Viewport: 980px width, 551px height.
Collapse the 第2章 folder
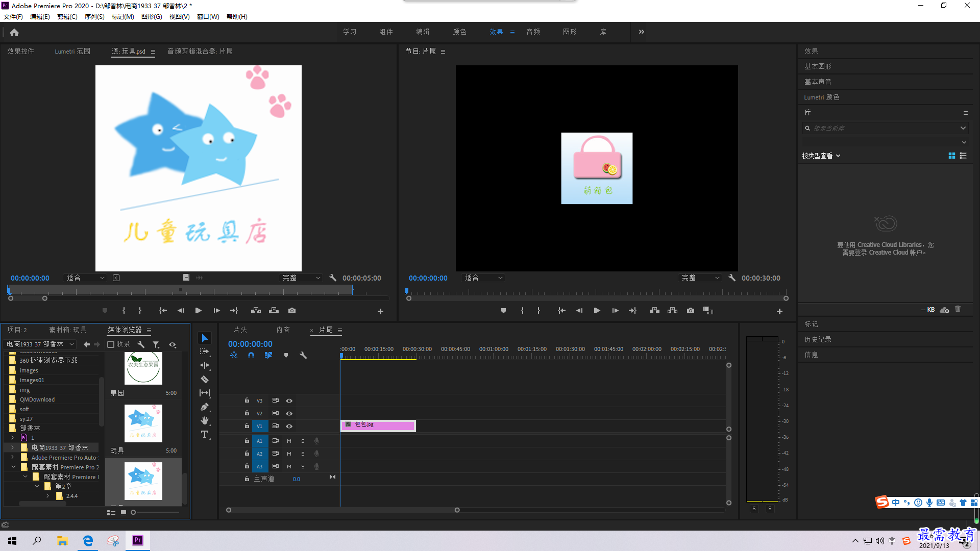(37, 486)
